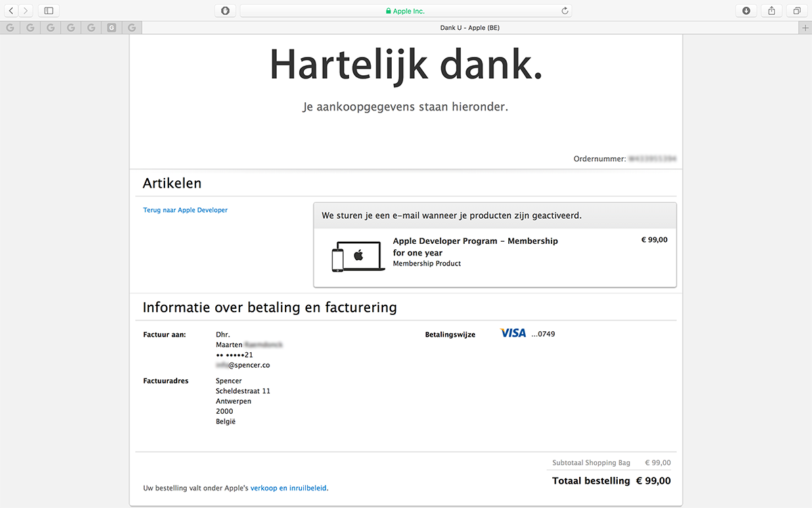Viewport: 812px width, 508px height.
Task: Click the card number ending '...0749'
Action: 543,334
